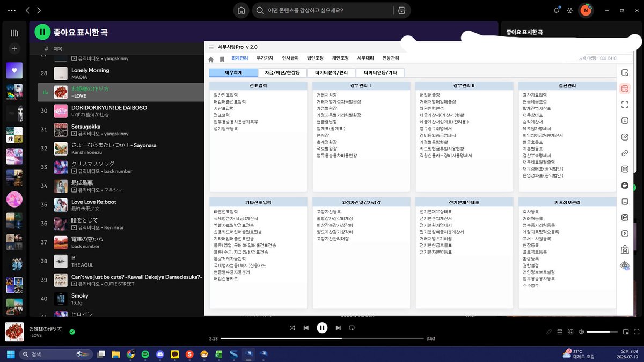
Task: Open Spotify mini player icon
Action: 625,332
